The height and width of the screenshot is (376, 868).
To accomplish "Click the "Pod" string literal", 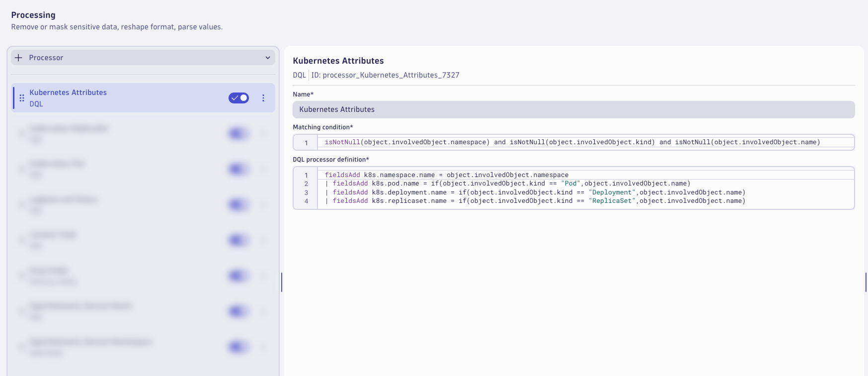I will [571, 184].
